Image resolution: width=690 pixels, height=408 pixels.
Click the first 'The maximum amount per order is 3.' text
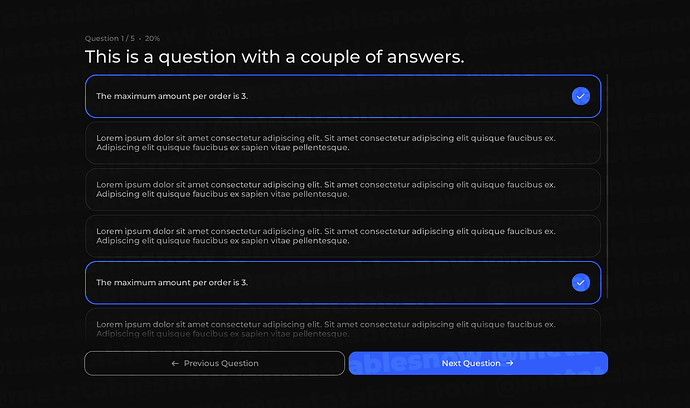[x=172, y=96]
